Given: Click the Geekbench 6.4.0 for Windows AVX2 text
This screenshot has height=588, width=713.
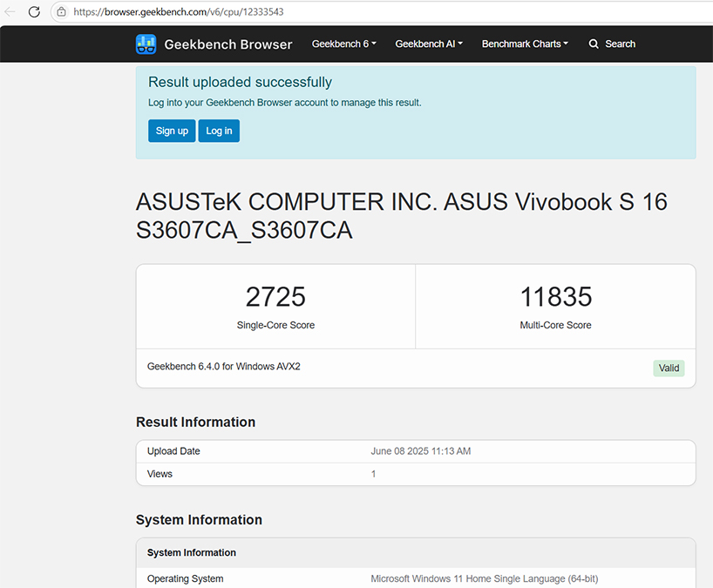Looking at the screenshot, I should pyautogui.click(x=224, y=366).
